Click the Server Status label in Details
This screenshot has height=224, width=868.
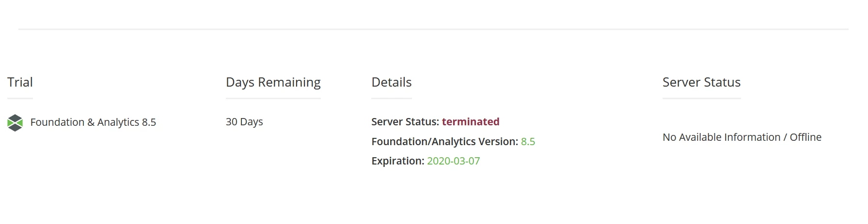[405, 122]
